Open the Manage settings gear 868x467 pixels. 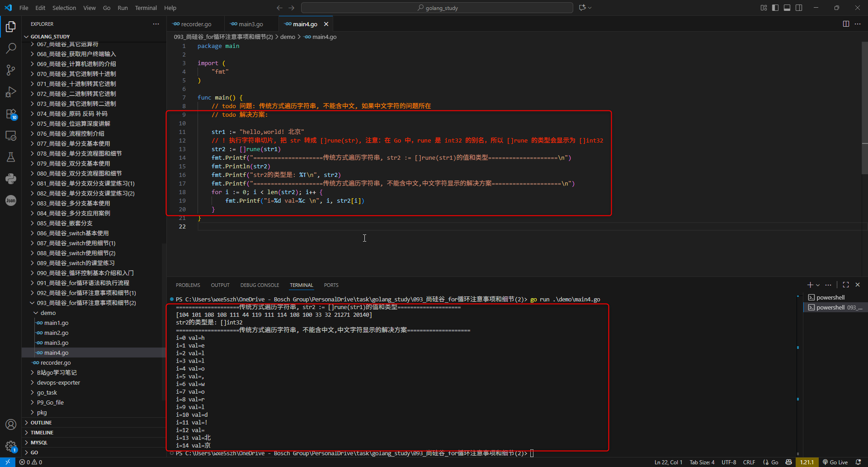[11, 446]
